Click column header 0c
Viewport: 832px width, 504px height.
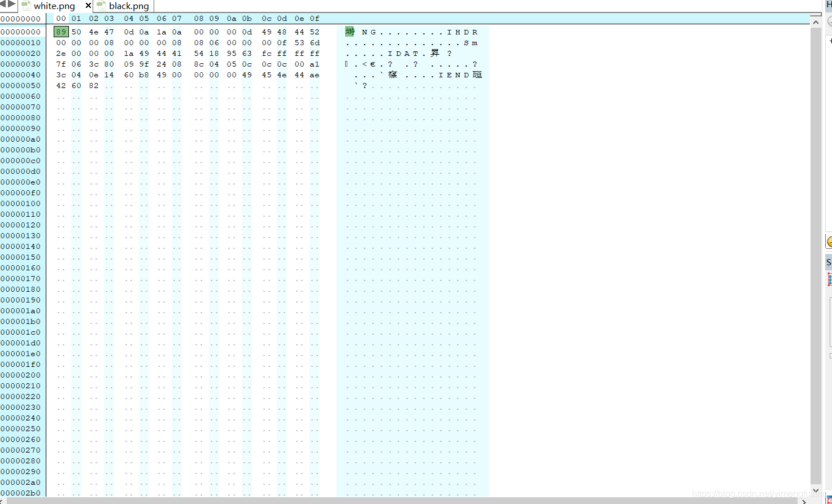(x=267, y=19)
